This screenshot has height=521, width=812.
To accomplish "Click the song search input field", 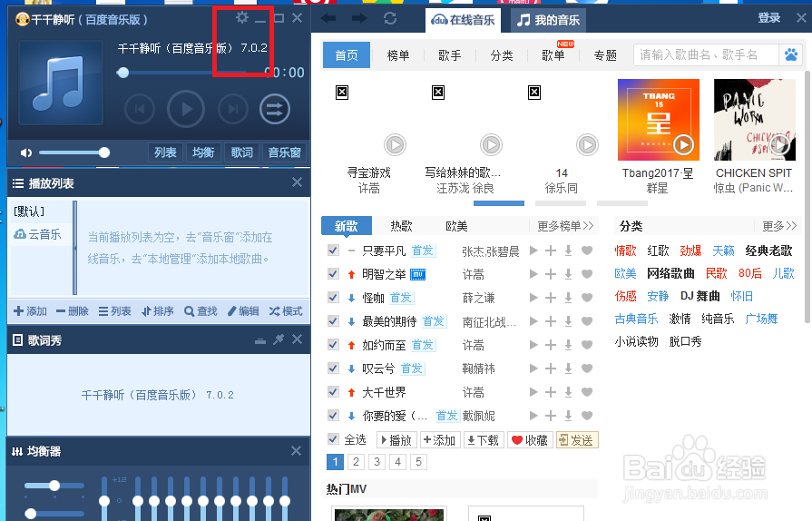I will (x=707, y=54).
